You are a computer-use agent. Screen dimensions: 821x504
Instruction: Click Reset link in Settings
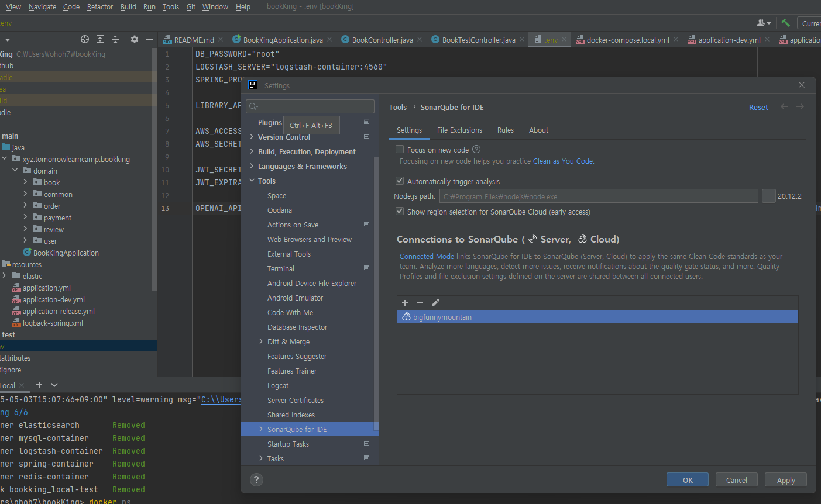(758, 107)
